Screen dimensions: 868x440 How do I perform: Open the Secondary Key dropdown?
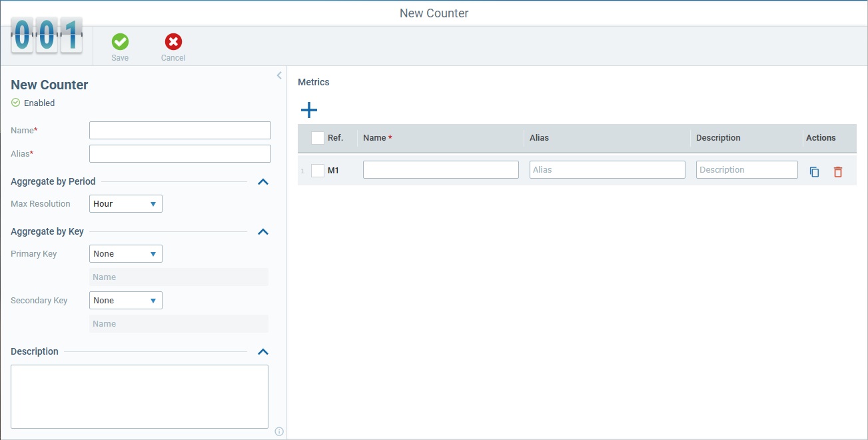pos(125,300)
